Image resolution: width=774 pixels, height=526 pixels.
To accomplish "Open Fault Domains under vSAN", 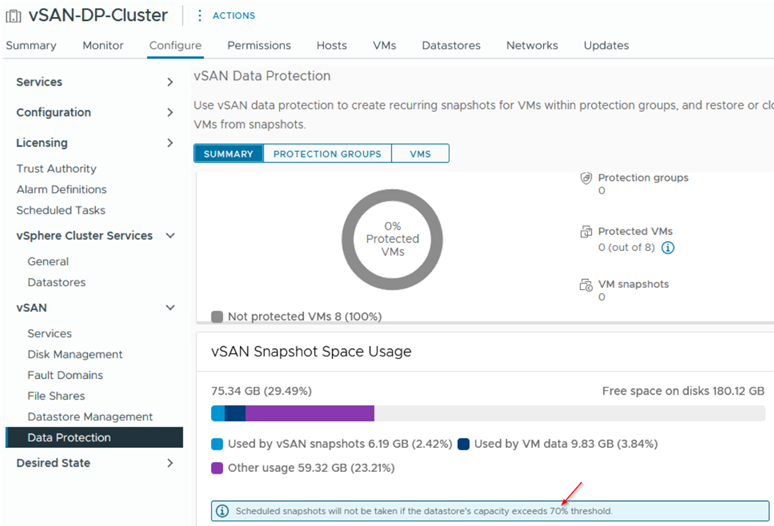I will [x=65, y=375].
